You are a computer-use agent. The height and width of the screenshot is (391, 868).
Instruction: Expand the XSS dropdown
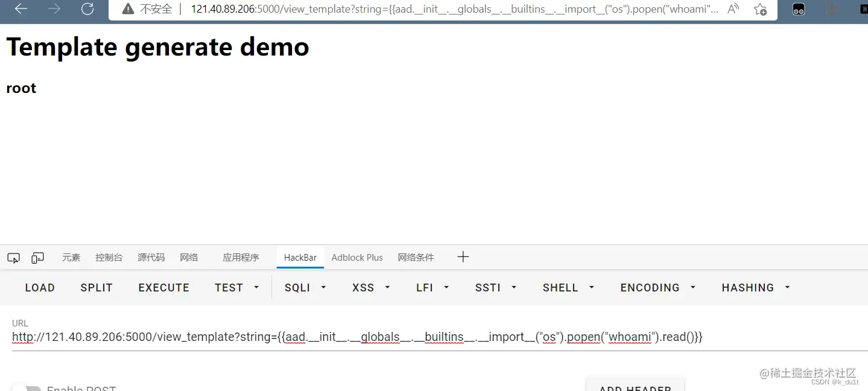[x=371, y=288]
